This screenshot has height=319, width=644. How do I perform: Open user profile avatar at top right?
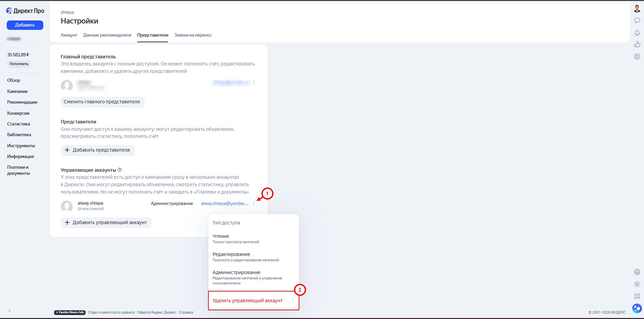(637, 8)
